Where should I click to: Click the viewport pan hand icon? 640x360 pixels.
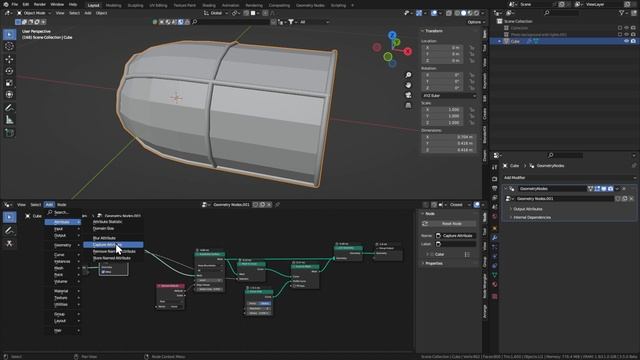coord(408,85)
